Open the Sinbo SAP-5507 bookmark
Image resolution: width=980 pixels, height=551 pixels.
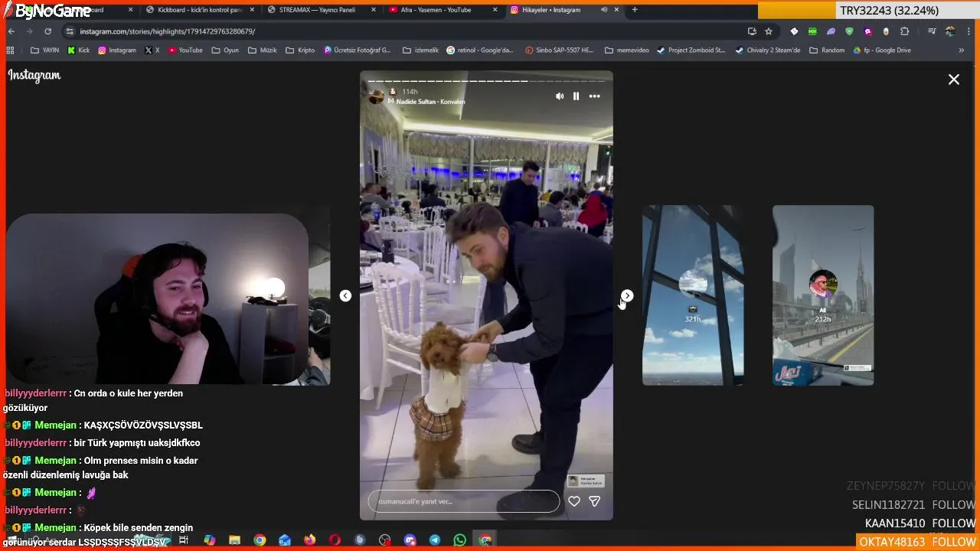pos(560,51)
